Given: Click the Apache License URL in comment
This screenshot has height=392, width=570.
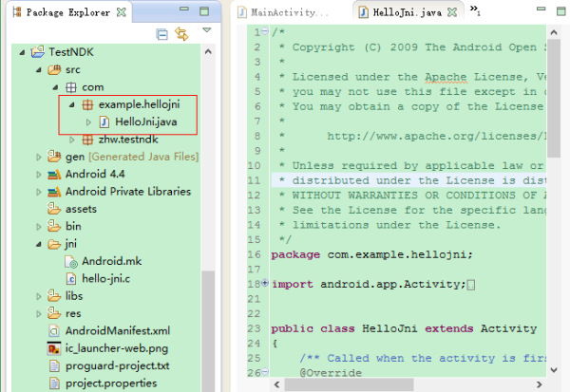Looking at the screenshot, I should pos(436,137).
